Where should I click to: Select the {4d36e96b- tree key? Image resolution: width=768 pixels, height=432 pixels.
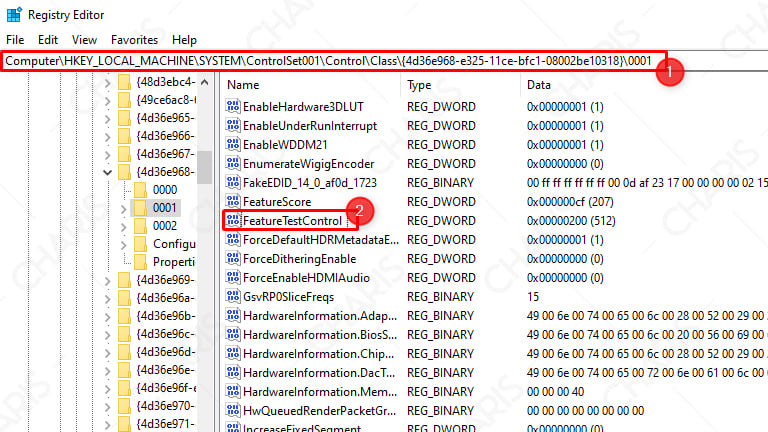pyautogui.click(x=166, y=316)
